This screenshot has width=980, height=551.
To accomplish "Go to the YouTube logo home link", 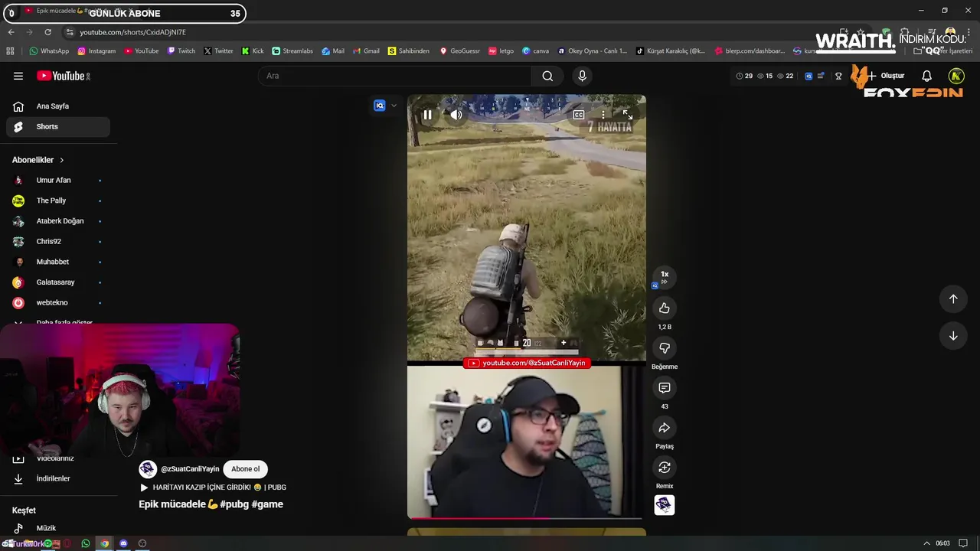I will click(64, 76).
